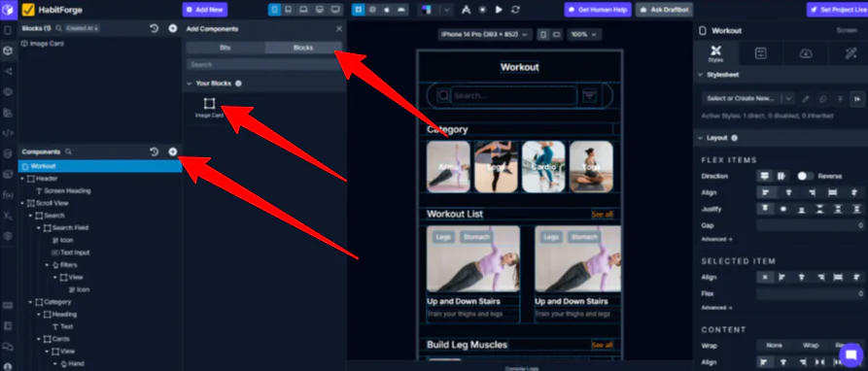Collapse the Header tree node
The image size is (868, 371).
point(22,179)
